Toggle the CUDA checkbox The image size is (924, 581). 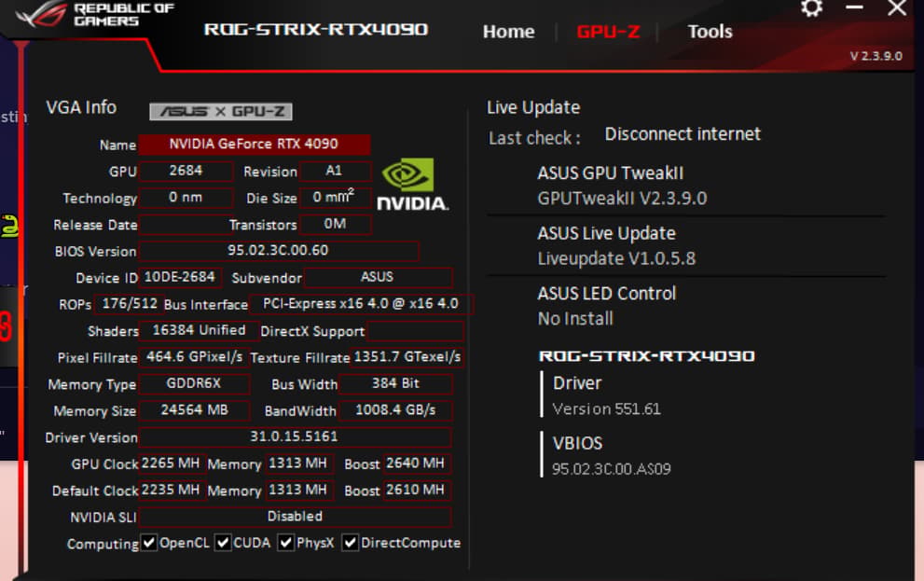[223, 543]
